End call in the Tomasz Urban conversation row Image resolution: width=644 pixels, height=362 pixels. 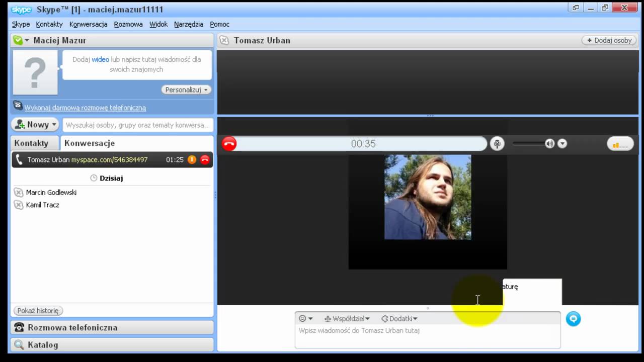coord(205,160)
